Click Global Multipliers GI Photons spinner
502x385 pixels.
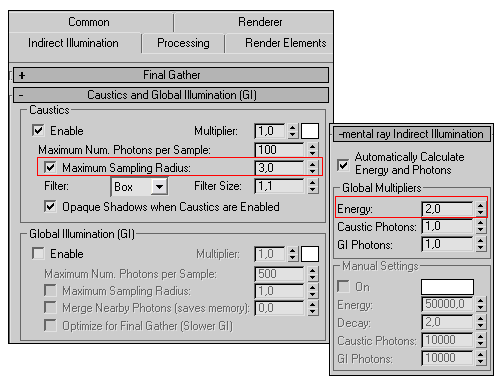480,244
